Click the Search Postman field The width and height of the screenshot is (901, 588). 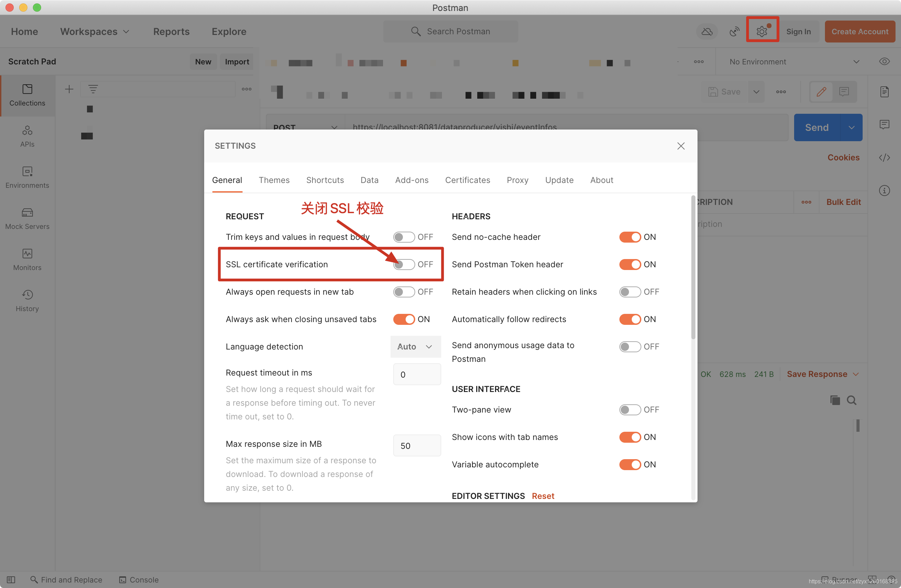(450, 31)
